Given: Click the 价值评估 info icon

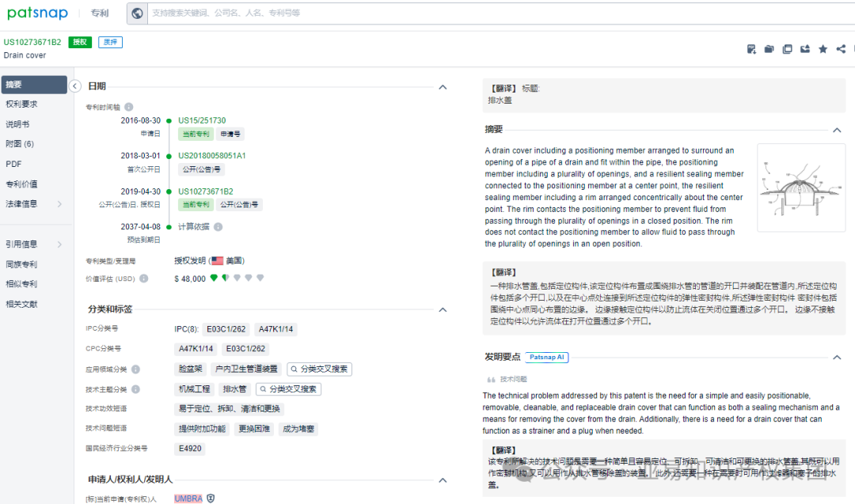Looking at the screenshot, I should tap(143, 277).
